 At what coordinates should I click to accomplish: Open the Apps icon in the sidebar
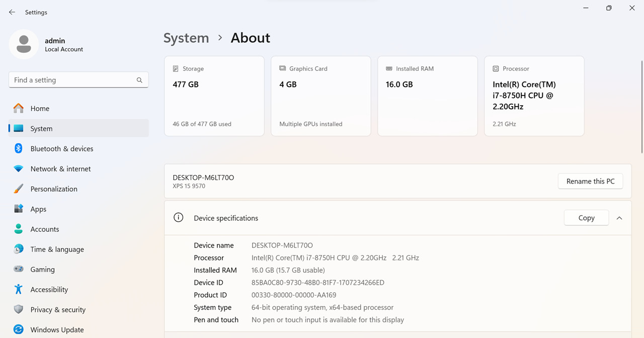(x=19, y=209)
